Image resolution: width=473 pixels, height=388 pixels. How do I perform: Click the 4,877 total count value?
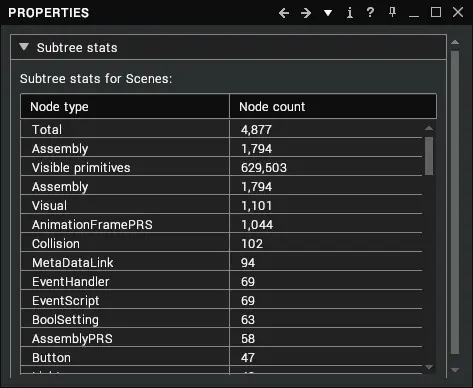(x=256, y=130)
